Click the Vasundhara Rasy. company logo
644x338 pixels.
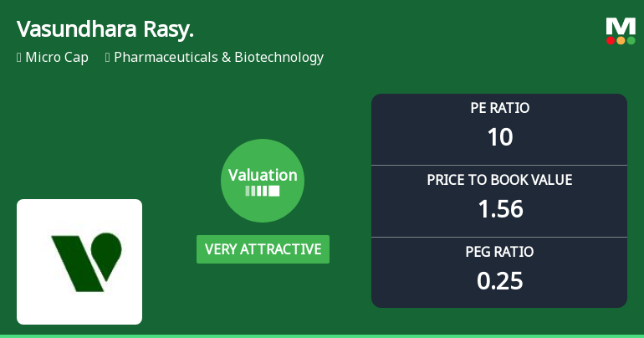79,262
